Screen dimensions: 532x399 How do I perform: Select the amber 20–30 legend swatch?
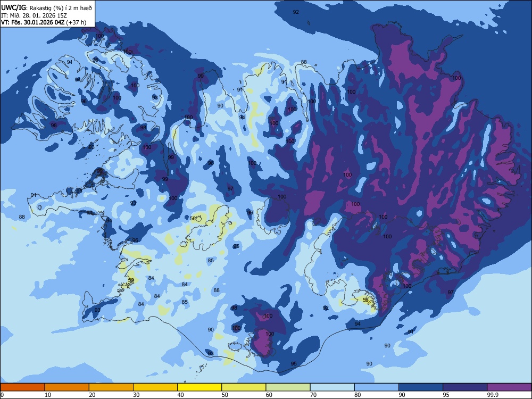click(111, 387)
